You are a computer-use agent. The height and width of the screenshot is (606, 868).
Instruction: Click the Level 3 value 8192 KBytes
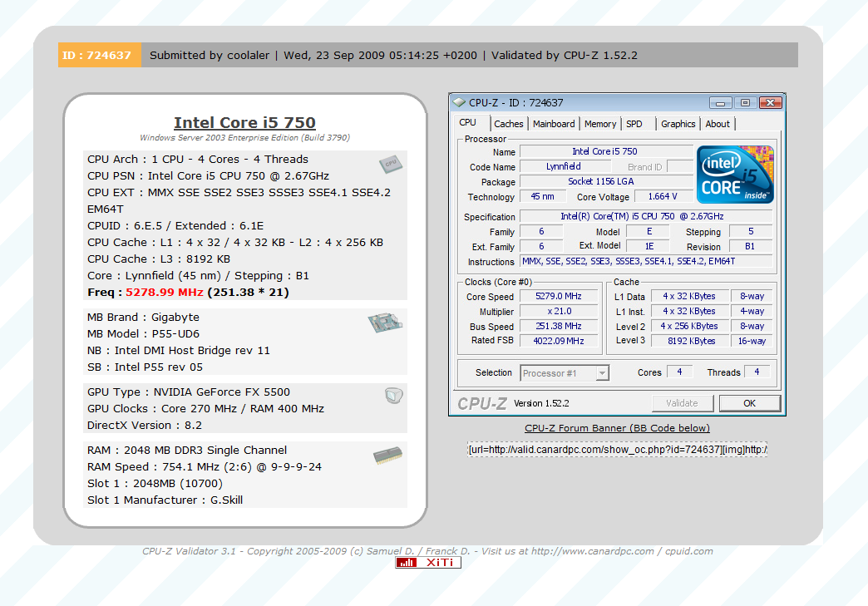click(689, 341)
